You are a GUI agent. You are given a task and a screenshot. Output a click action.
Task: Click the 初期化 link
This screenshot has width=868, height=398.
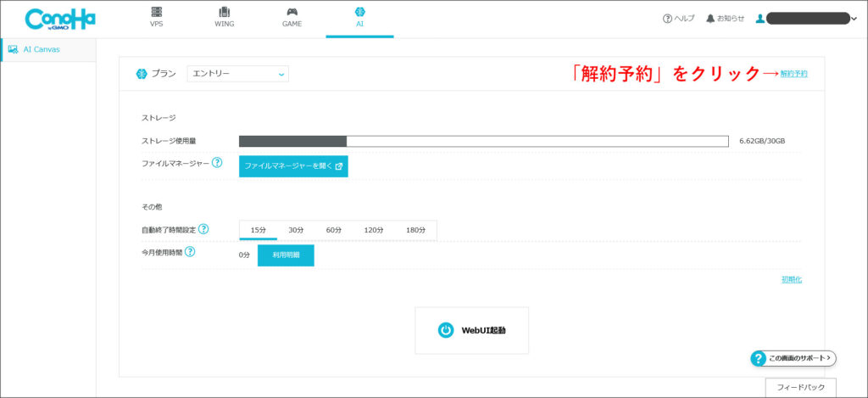[x=792, y=280]
